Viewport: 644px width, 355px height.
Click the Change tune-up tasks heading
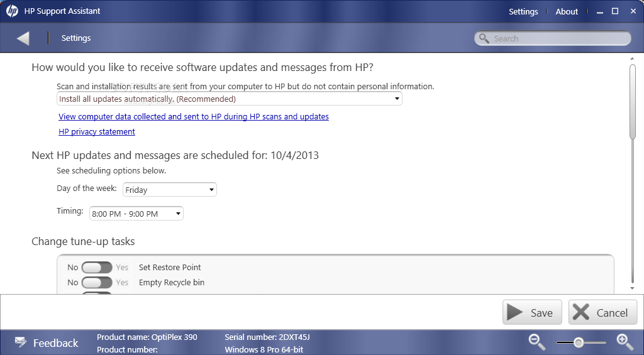[x=83, y=241]
